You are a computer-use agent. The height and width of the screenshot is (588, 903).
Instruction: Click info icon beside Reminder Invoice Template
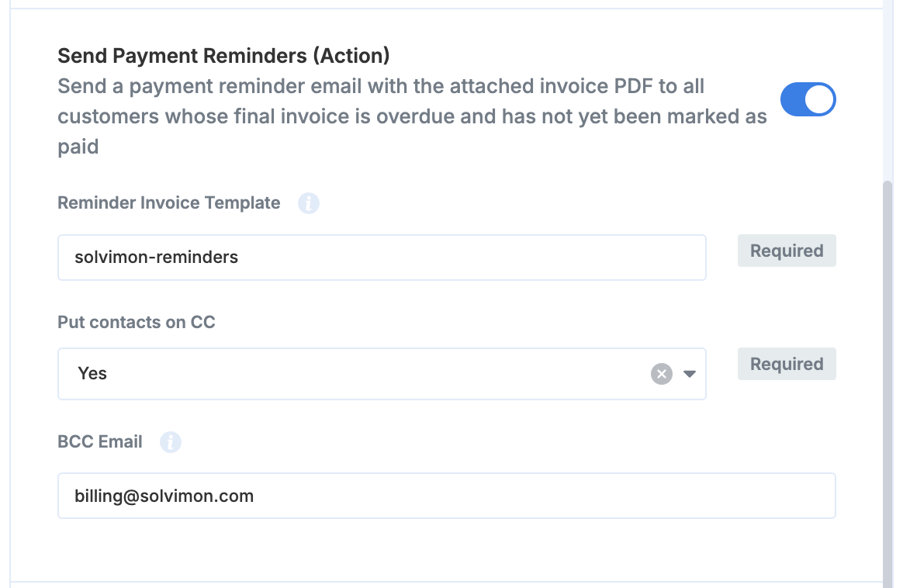coord(309,203)
